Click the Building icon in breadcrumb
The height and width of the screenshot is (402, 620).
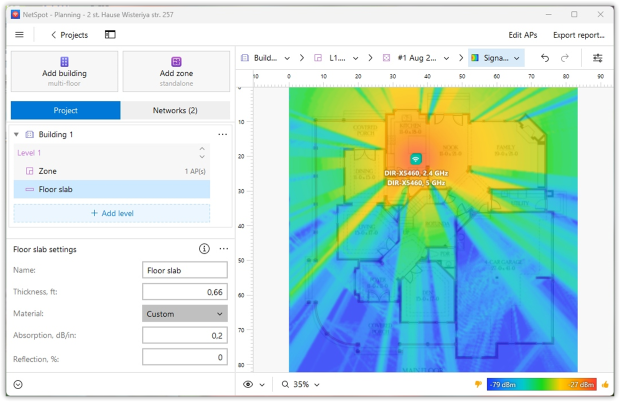pos(245,58)
